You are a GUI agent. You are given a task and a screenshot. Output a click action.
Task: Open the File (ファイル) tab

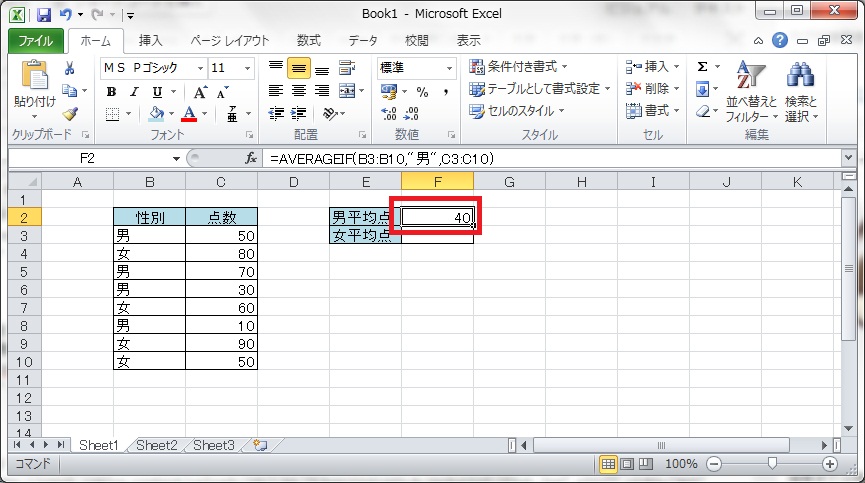[36, 41]
